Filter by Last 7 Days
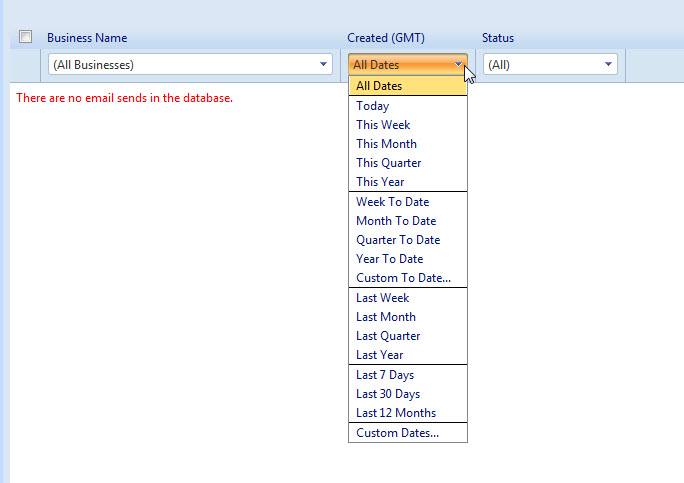This screenshot has width=684, height=483. (385, 375)
